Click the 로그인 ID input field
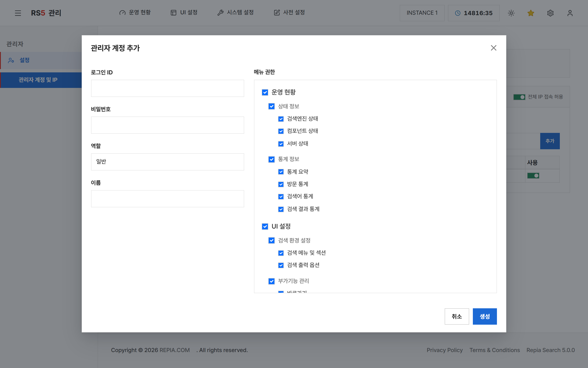The height and width of the screenshot is (368, 588). [167, 88]
